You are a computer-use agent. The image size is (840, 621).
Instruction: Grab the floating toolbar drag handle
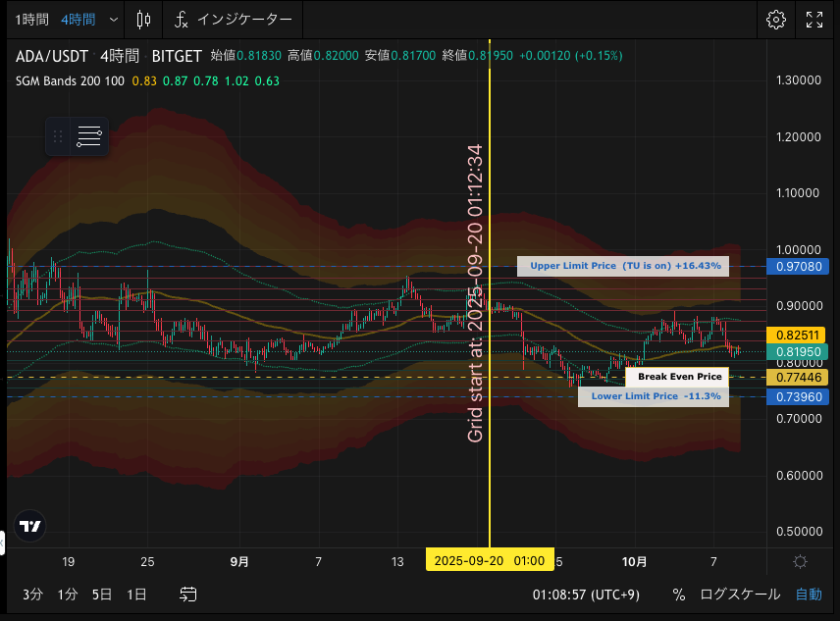point(58,137)
